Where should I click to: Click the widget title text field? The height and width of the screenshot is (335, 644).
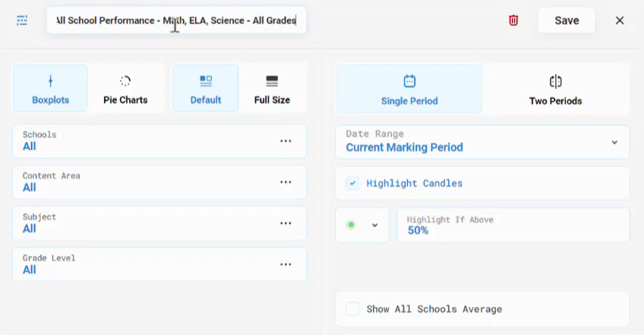point(176,21)
